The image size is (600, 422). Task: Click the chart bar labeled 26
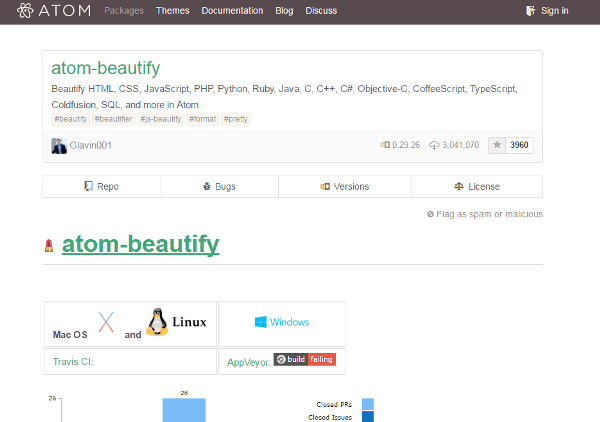tap(184, 410)
